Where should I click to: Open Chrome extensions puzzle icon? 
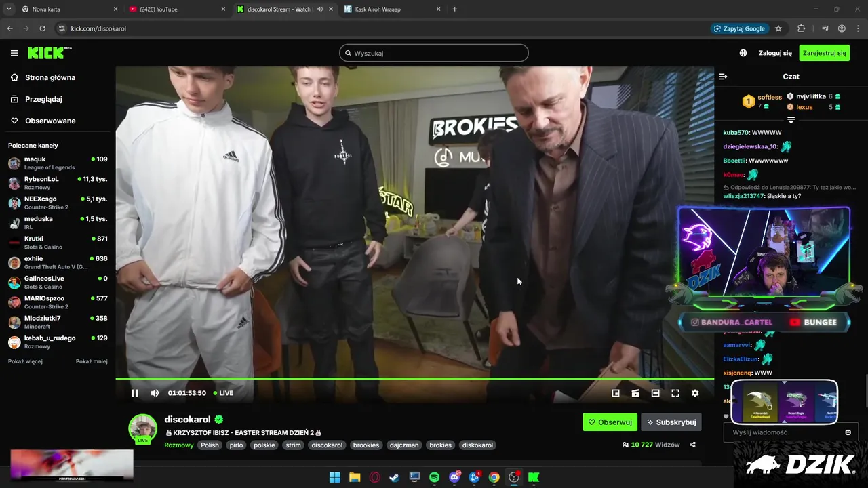pyautogui.click(x=802, y=28)
